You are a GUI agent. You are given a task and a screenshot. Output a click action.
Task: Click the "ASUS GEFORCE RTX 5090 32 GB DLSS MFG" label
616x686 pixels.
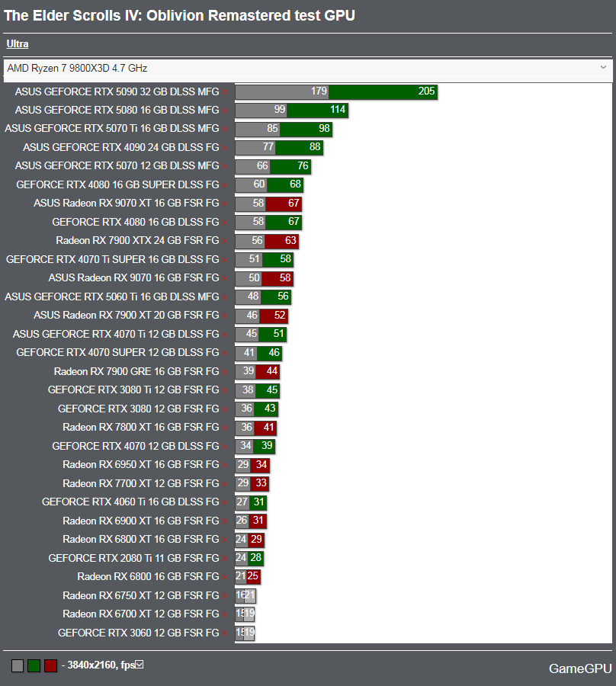tap(117, 92)
